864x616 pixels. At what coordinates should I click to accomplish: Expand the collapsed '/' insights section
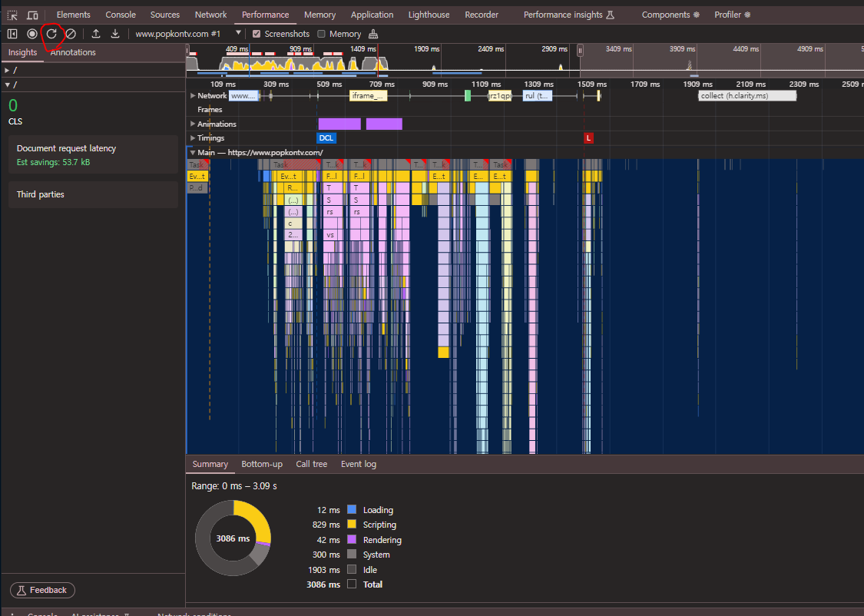(x=7, y=71)
